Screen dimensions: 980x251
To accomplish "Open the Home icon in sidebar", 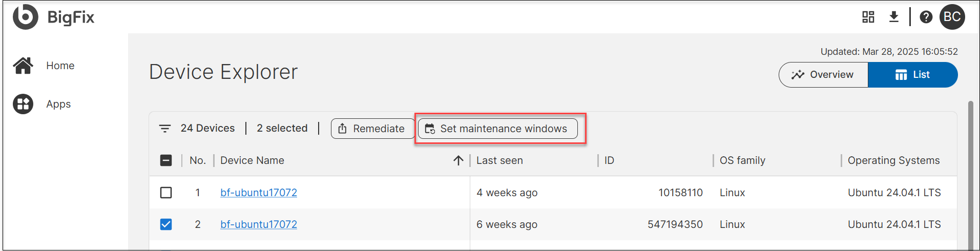I will tap(23, 66).
